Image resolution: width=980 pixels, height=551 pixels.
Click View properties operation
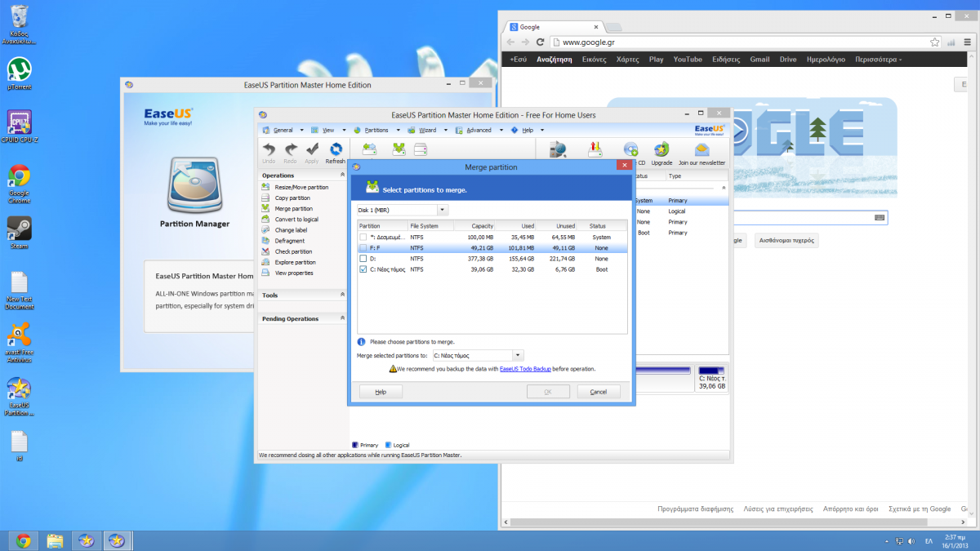[294, 273]
